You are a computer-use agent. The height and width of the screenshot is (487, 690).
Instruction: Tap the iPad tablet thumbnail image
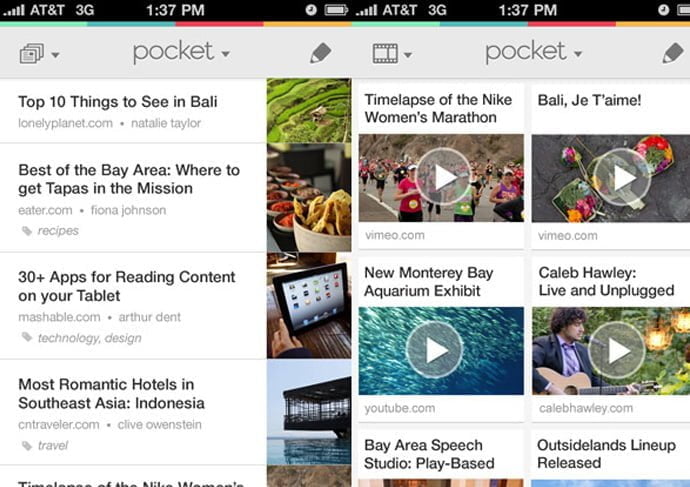[309, 305]
